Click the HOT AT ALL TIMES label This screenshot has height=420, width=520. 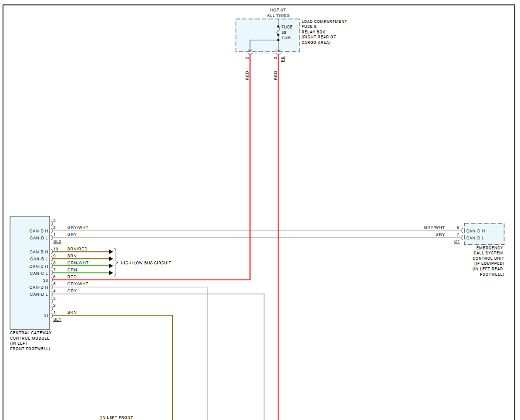(278, 13)
